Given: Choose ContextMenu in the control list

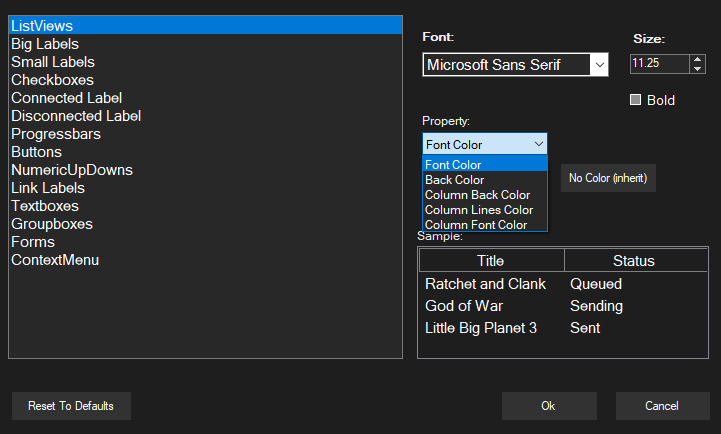Looking at the screenshot, I should [x=55, y=260].
